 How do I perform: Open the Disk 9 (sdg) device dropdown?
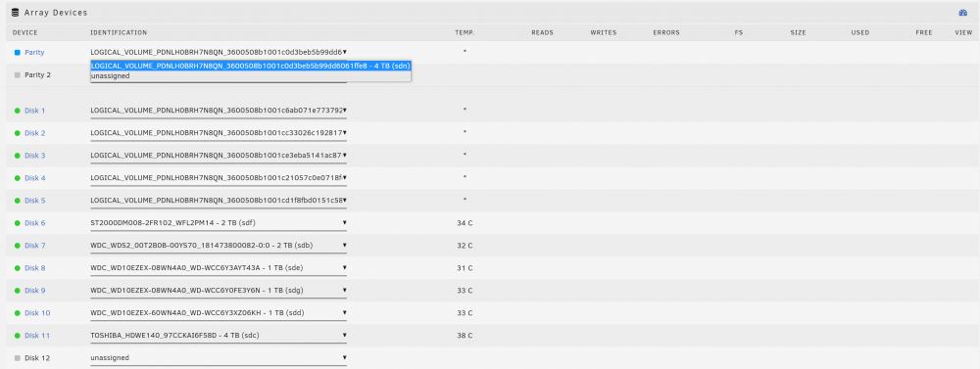[219, 291]
